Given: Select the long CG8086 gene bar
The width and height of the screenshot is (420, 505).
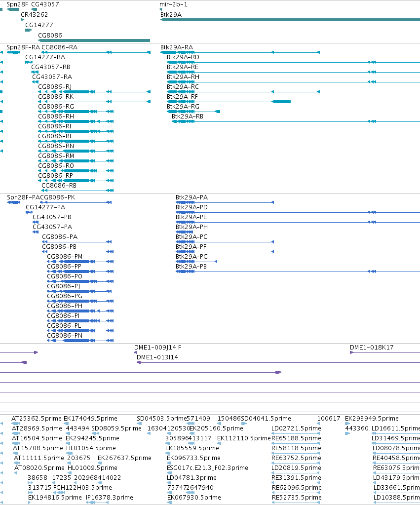Looking at the screenshot, I should [x=94, y=40].
